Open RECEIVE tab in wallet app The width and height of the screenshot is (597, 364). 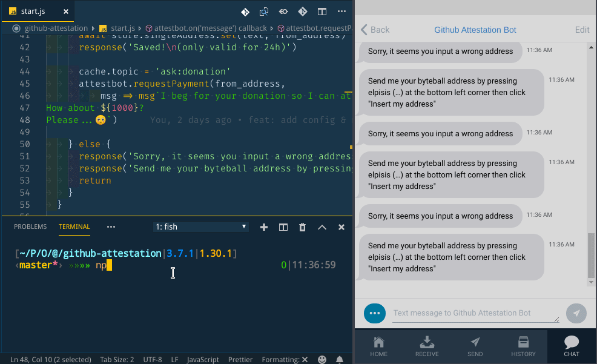pos(427,346)
